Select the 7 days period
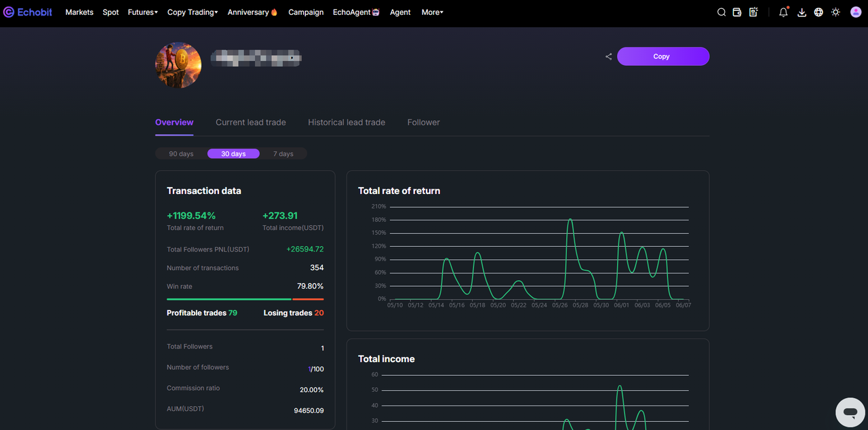 [283, 154]
